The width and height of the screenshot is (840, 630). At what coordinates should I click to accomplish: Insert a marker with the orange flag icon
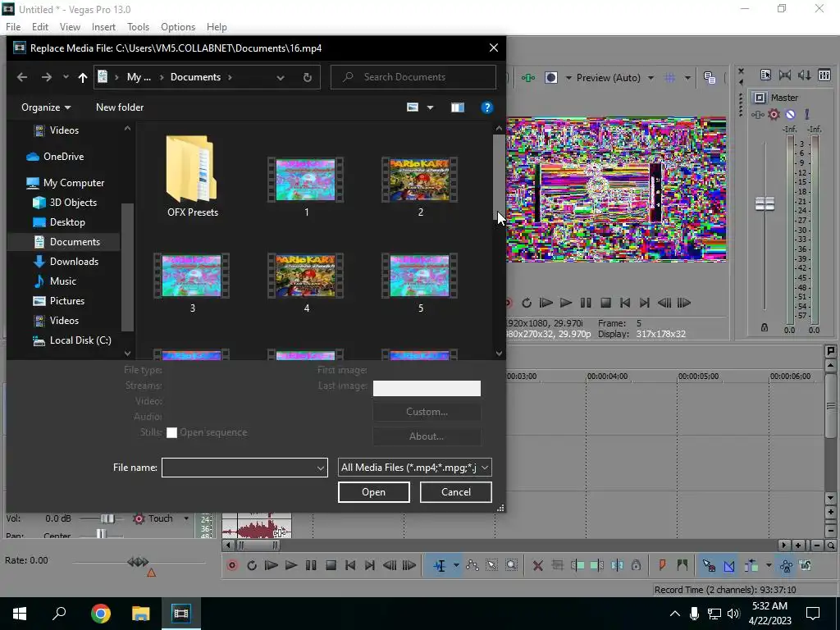point(662,565)
